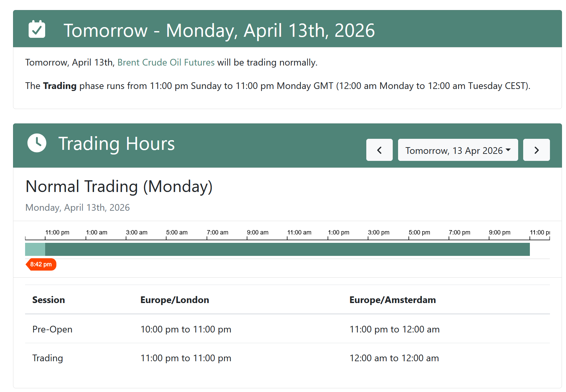Screen dimensions: 566x392
Task: Click the Monday, April 13th, 2026 subtitle
Action: 78,207
